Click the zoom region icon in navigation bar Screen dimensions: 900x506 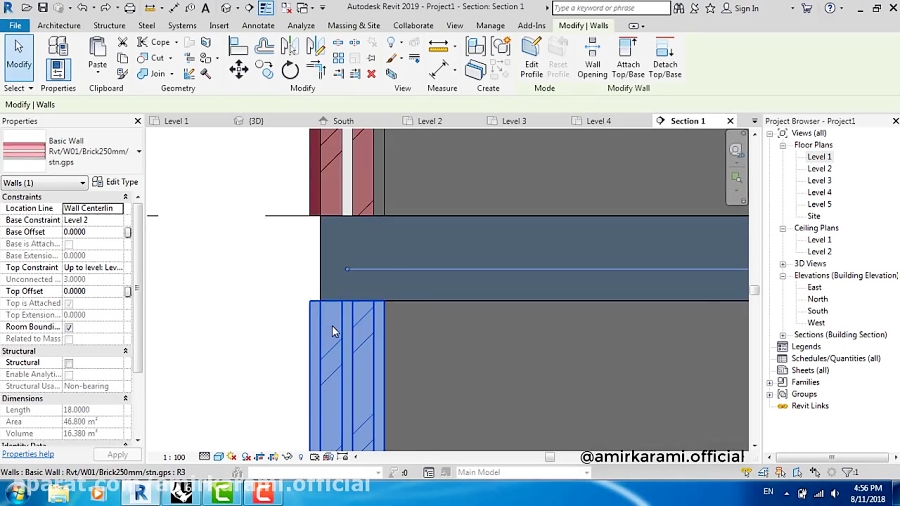point(736,177)
